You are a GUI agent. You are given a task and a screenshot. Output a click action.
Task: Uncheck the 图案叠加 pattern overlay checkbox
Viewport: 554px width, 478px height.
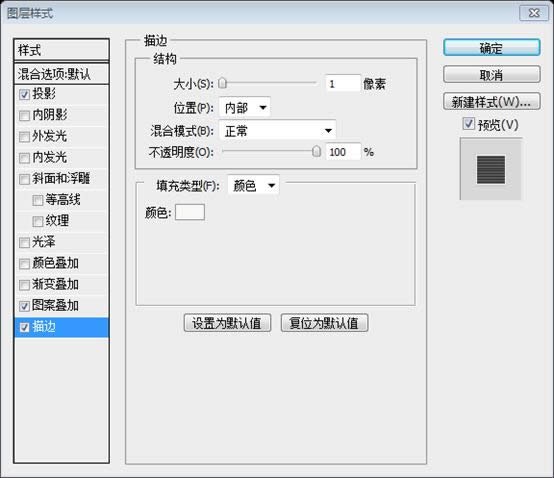pyautogui.click(x=24, y=306)
